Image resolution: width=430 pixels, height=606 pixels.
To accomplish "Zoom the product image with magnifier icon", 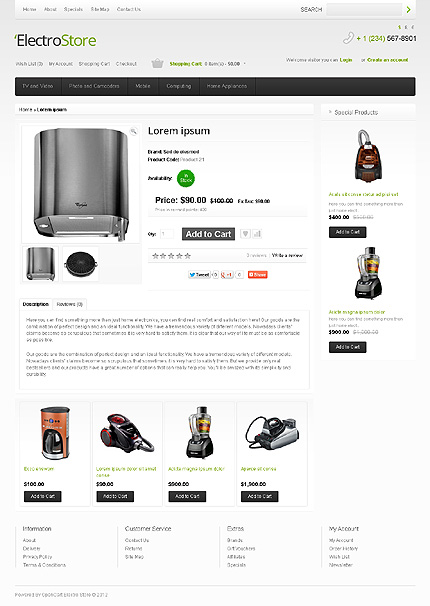I will tap(133, 131).
